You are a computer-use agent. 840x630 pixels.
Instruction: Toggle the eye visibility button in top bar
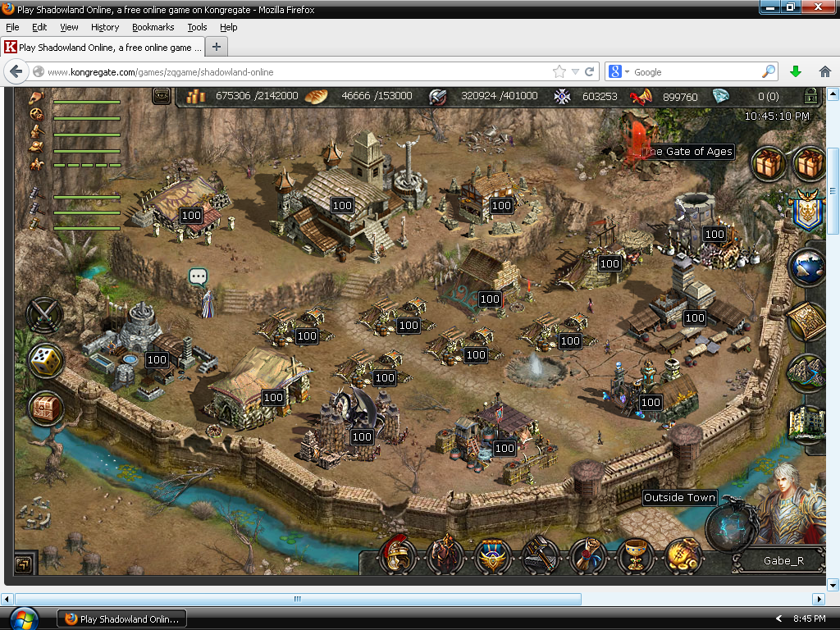(162, 96)
